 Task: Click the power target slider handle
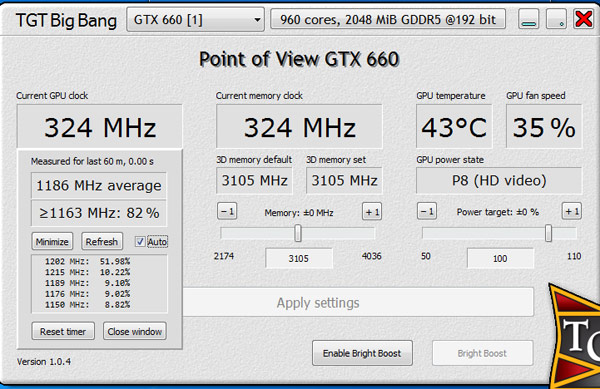pyautogui.click(x=548, y=233)
